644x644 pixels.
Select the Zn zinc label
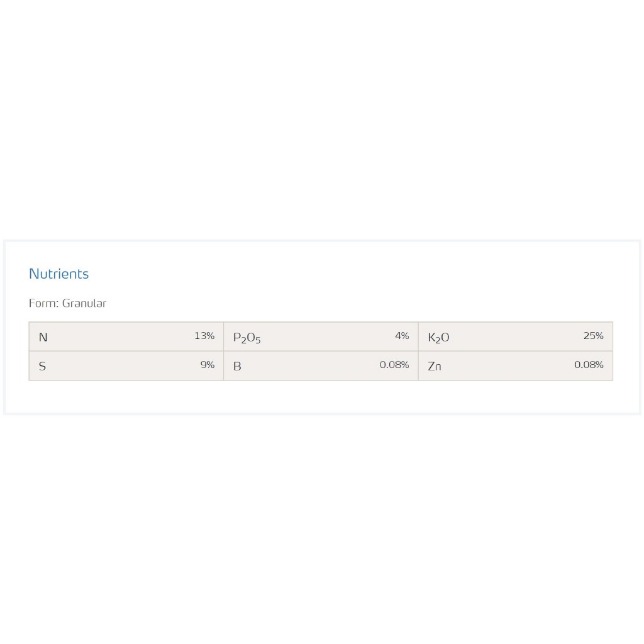pyautogui.click(x=435, y=366)
